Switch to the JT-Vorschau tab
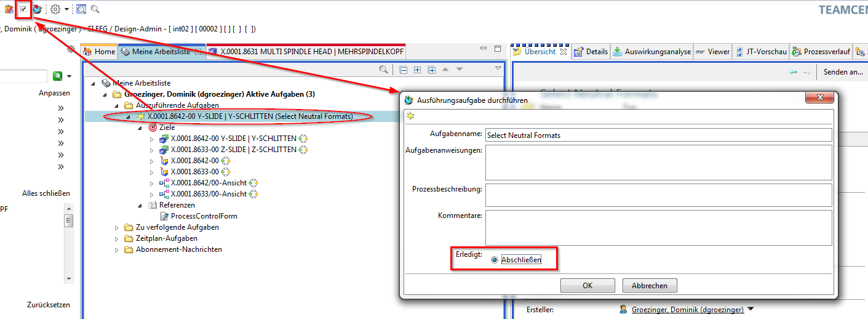 click(x=761, y=52)
